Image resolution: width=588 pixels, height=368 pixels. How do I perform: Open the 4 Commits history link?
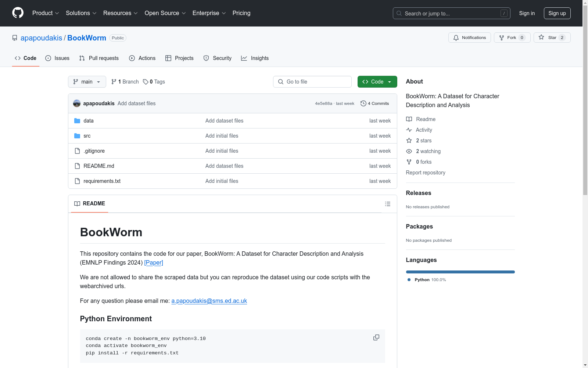coord(375,103)
